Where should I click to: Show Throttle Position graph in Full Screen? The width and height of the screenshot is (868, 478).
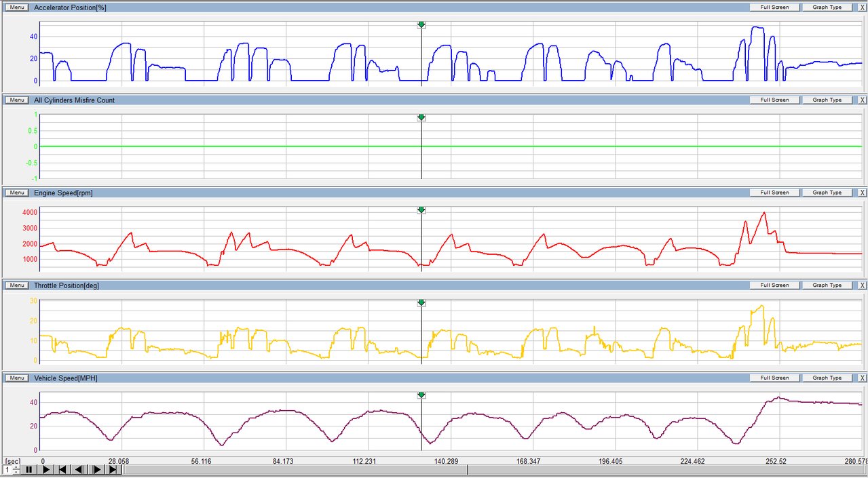(774, 285)
